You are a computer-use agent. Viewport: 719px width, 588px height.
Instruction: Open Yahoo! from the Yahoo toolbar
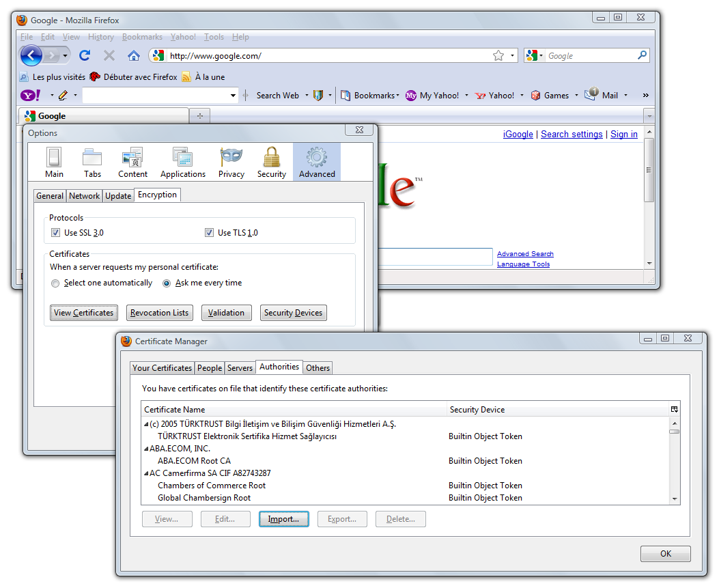click(x=494, y=96)
